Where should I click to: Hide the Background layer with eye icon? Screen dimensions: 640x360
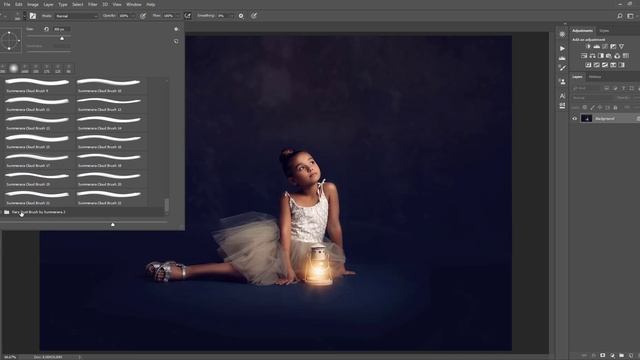(x=575, y=119)
